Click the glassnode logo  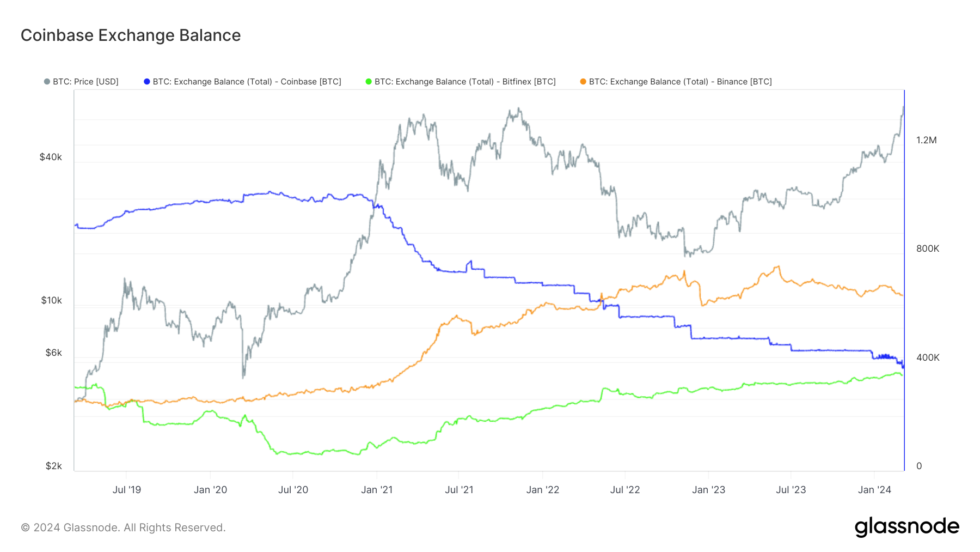[x=906, y=527]
